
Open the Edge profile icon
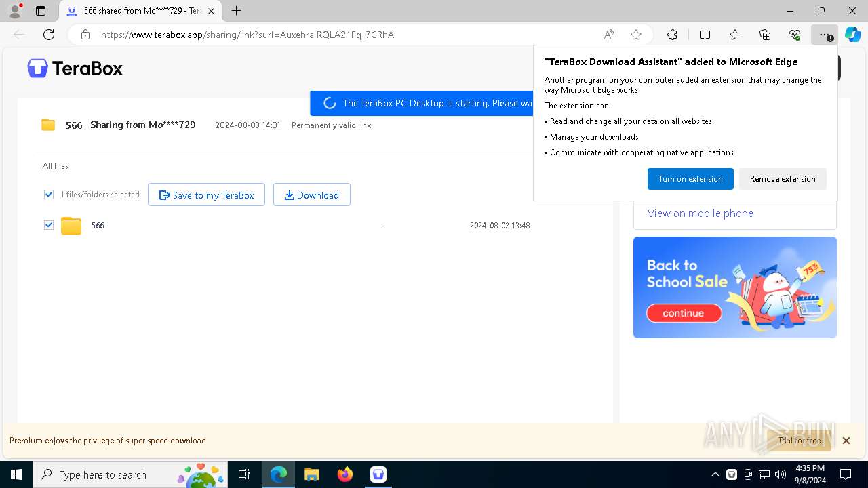coord(14,11)
